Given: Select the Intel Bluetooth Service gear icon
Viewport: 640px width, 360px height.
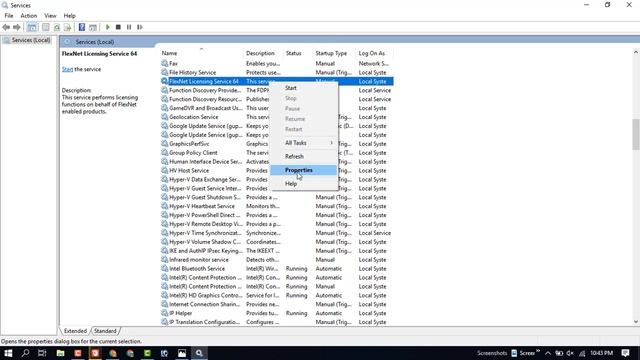Looking at the screenshot, I should [x=164, y=269].
